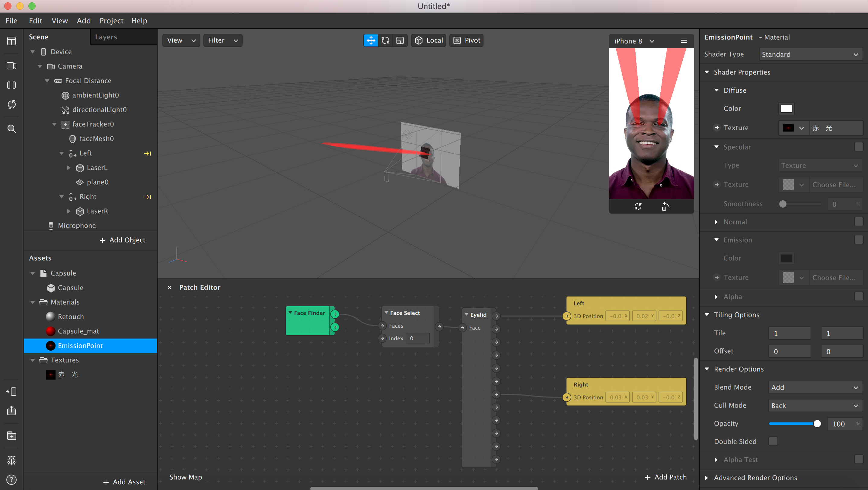Click the Add Asset button

[x=124, y=482]
